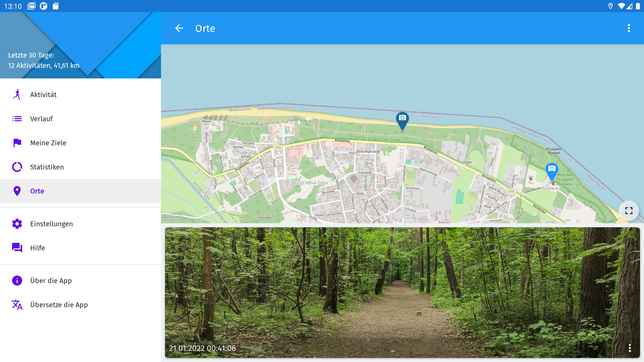Open the three-dot overflow menu in toolbar
644x362 pixels.
(x=629, y=28)
